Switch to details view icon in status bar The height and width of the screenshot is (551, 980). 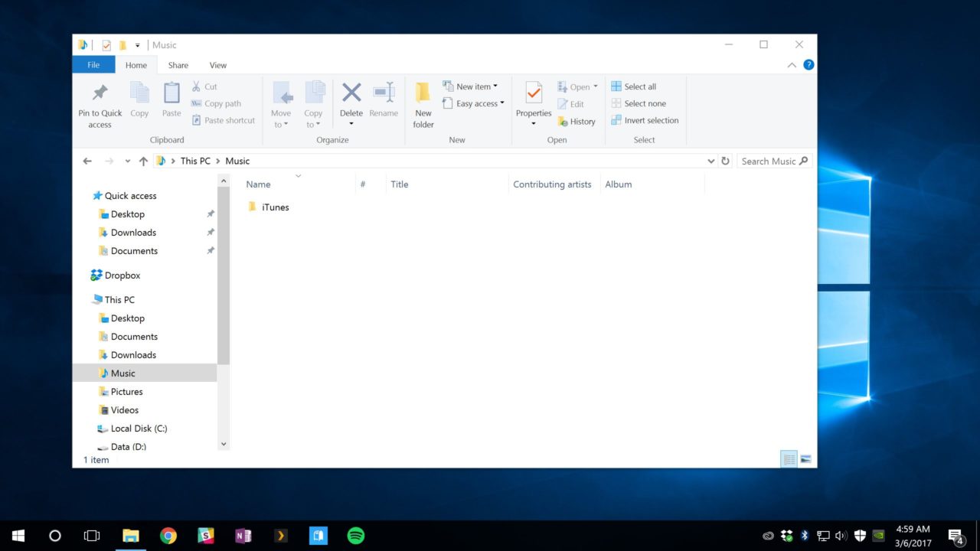tap(789, 459)
